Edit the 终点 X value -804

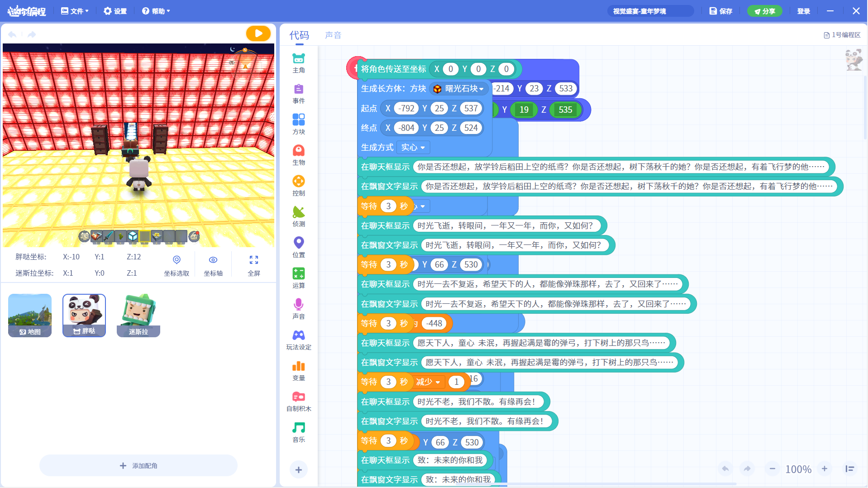(x=406, y=128)
